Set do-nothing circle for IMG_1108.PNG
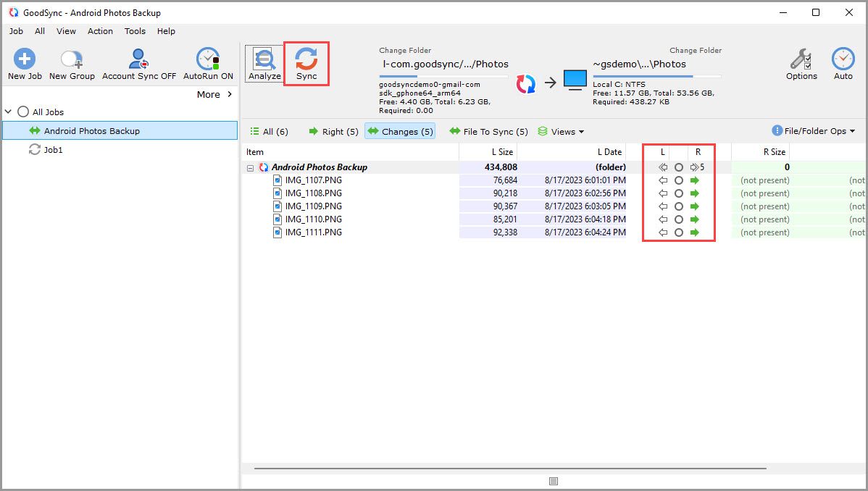The image size is (868, 491). [679, 193]
